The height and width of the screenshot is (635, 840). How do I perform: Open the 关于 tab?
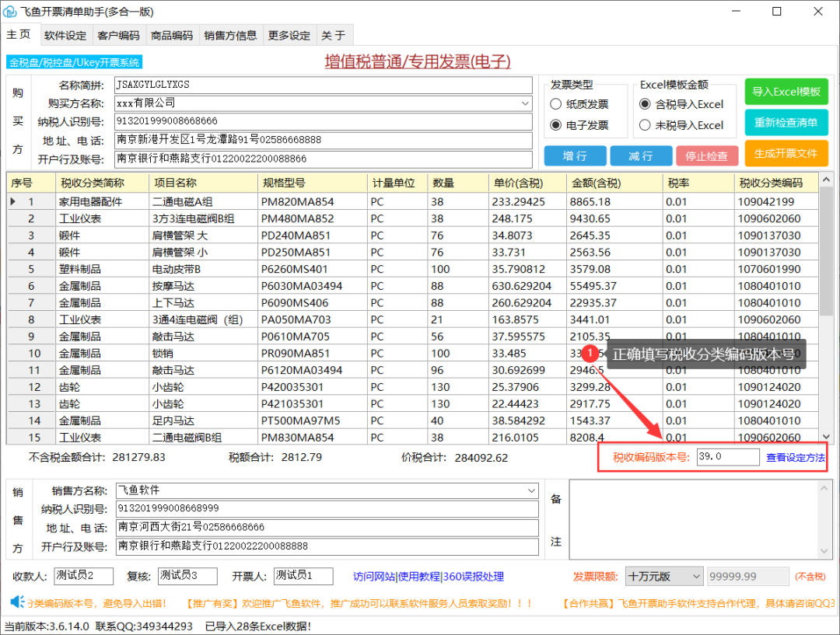coord(334,35)
